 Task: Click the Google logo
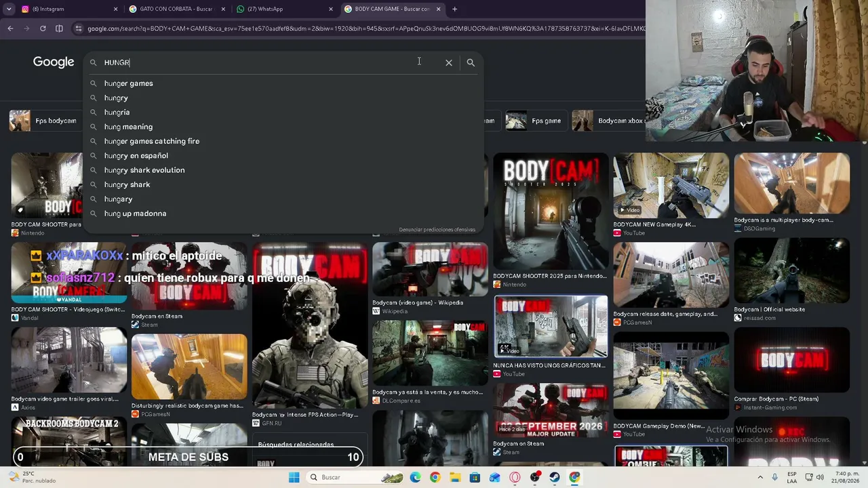point(54,62)
